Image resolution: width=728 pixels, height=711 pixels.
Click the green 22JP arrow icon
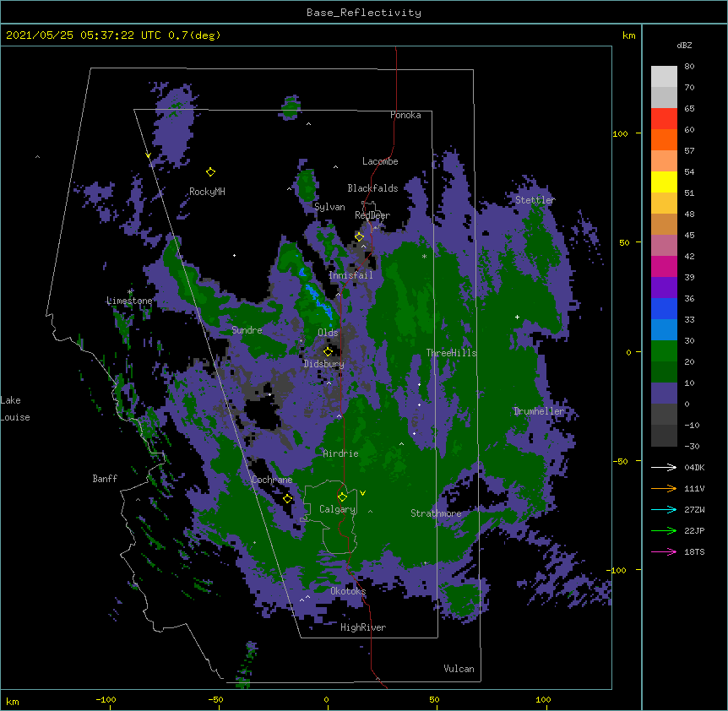tap(664, 530)
